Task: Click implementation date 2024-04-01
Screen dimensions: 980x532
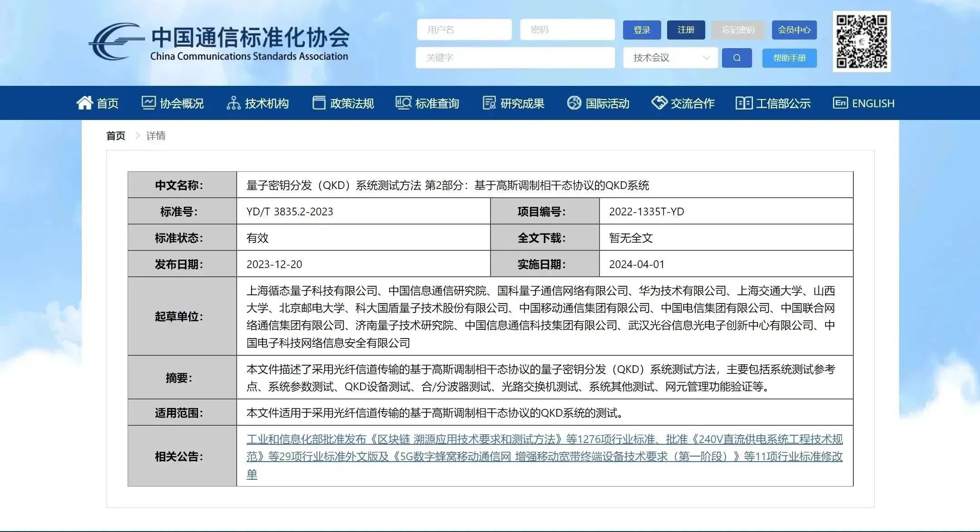Action: coord(636,264)
